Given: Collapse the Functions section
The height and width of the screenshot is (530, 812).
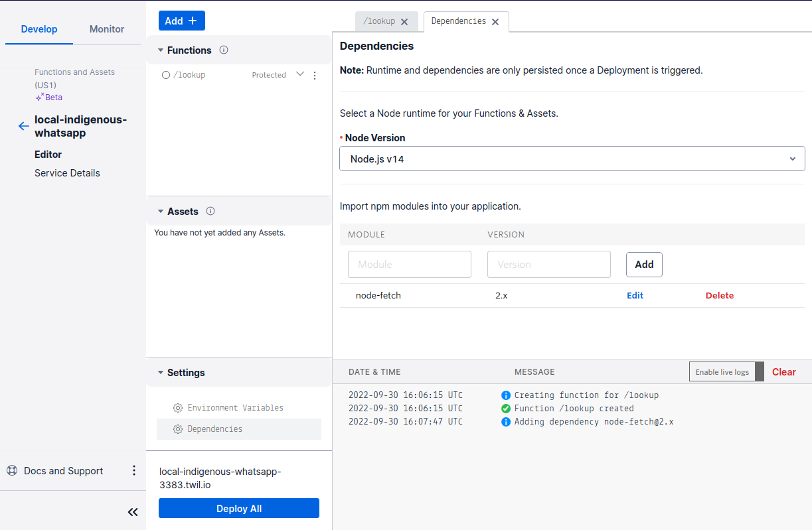Looking at the screenshot, I should point(161,50).
